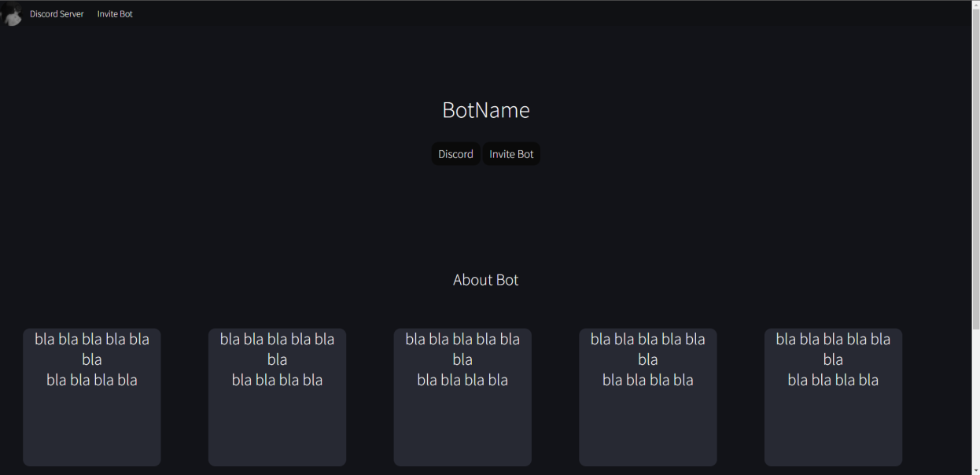Click the first text line in the leftmost card

[91, 339]
